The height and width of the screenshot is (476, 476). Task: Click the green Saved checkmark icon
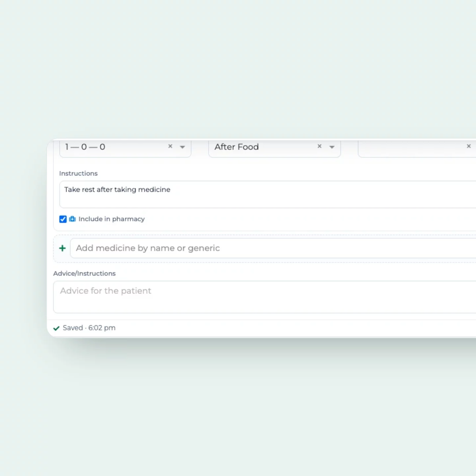57,328
